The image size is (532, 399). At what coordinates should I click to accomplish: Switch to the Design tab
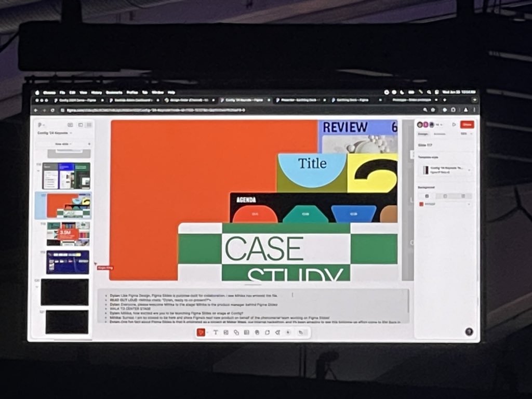423,134
